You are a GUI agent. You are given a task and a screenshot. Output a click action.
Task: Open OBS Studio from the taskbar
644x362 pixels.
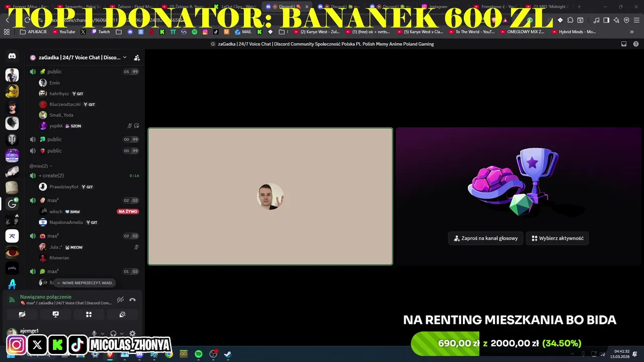pos(213,354)
